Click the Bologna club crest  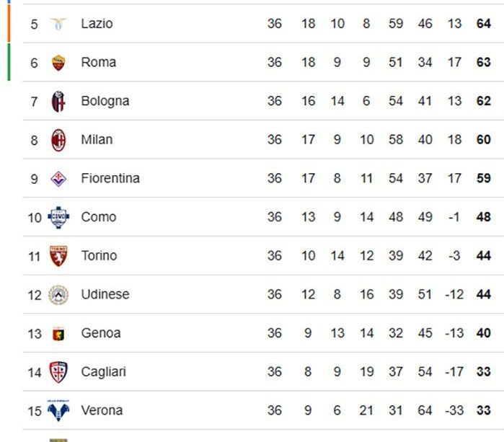click(58, 101)
